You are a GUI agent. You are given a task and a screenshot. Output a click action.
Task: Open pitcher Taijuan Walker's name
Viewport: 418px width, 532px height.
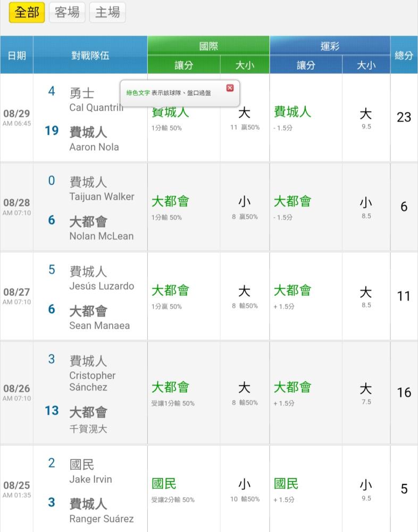pyautogui.click(x=102, y=196)
